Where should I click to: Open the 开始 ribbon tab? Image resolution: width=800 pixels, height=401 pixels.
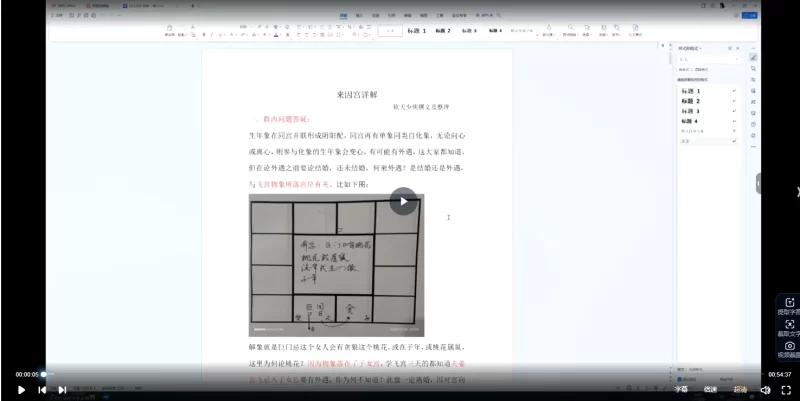(343, 16)
